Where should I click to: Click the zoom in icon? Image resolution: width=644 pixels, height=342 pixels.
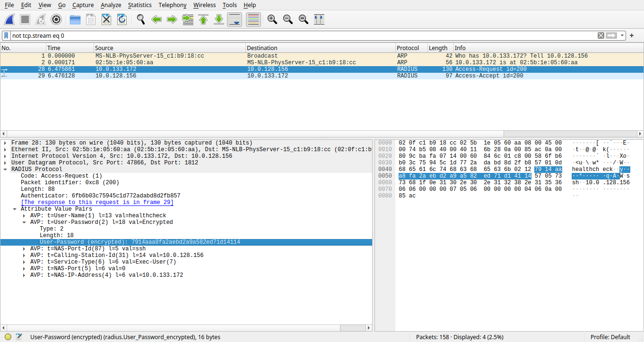[272, 19]
